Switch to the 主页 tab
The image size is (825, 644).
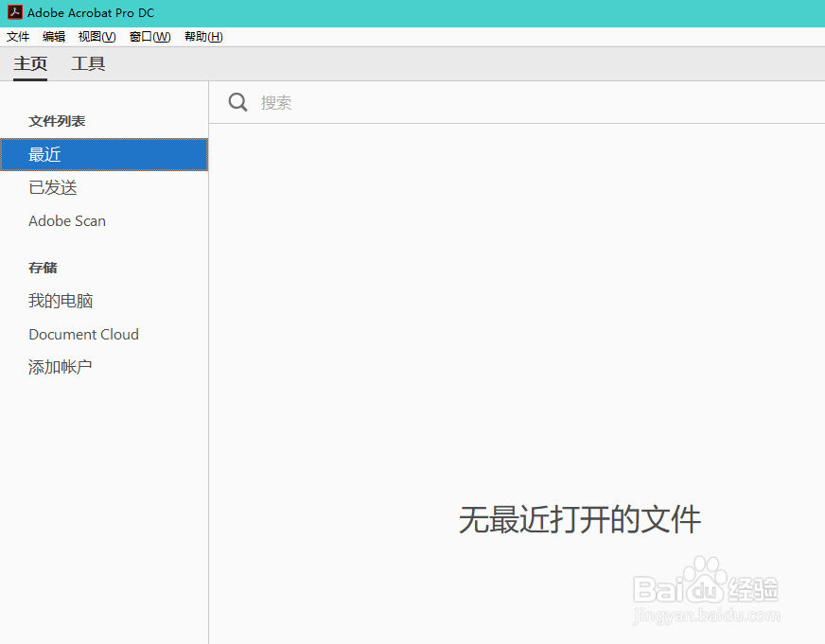(30, 63)
